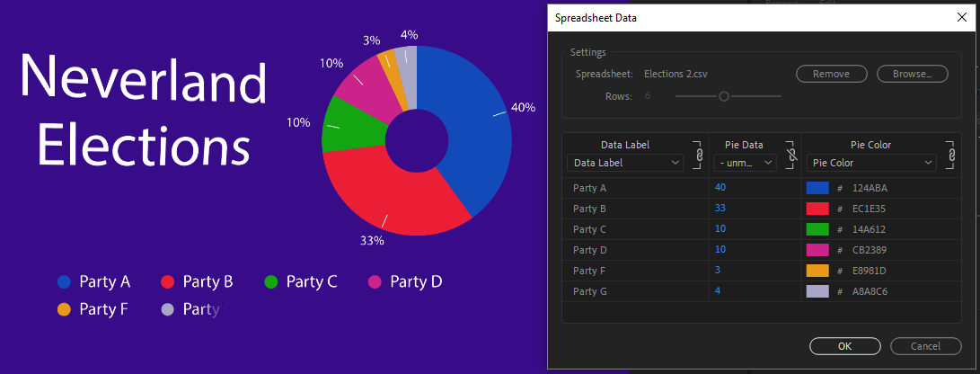
Task: Open the orange Party F color swatch
Action: click(817, 271)
